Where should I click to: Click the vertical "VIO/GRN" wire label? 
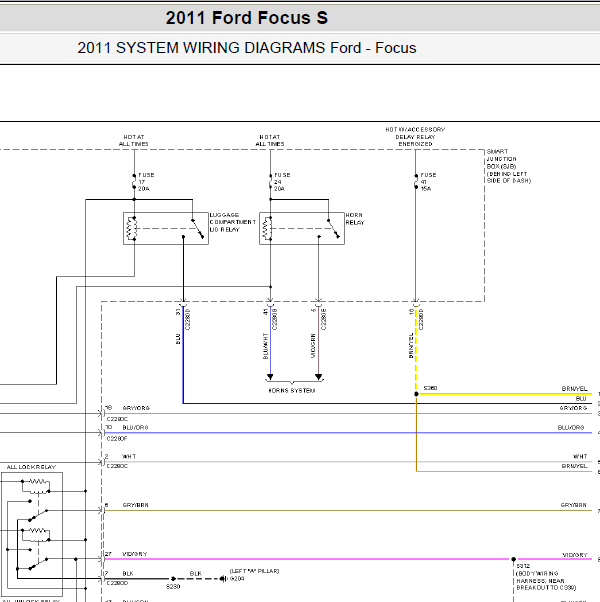click(313, 346)
